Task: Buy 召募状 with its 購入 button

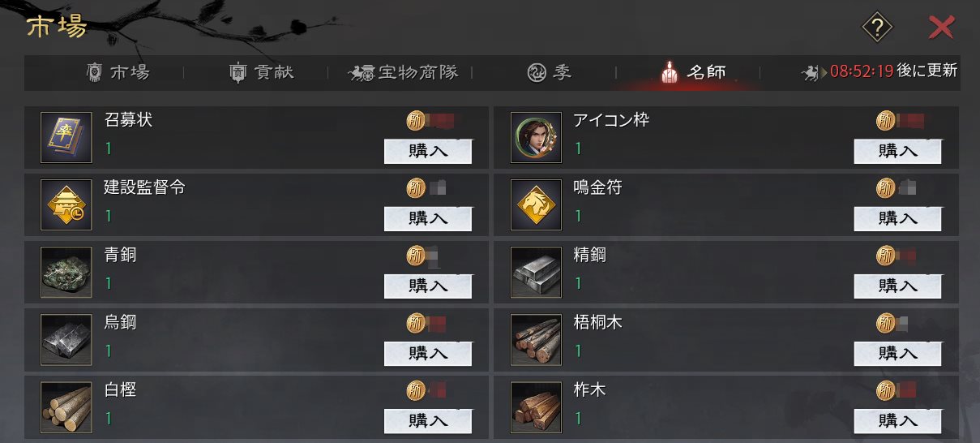Action: (x=428, y=151)
